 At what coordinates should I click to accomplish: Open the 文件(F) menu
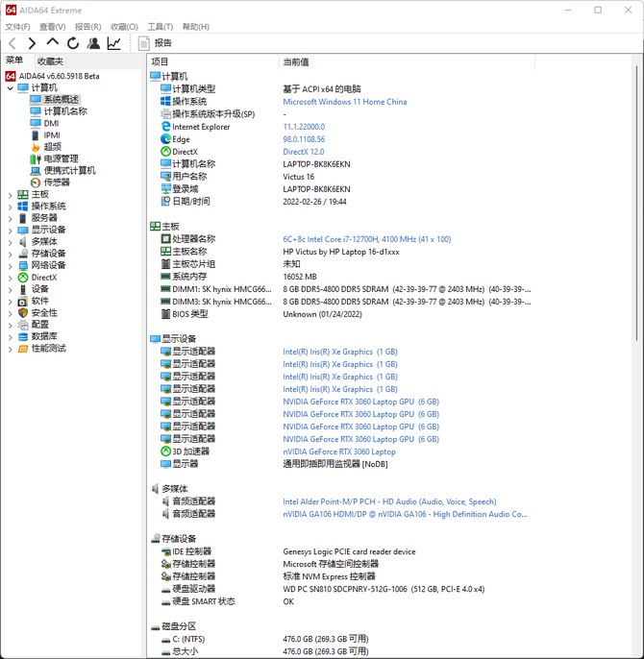pos(17,27)
